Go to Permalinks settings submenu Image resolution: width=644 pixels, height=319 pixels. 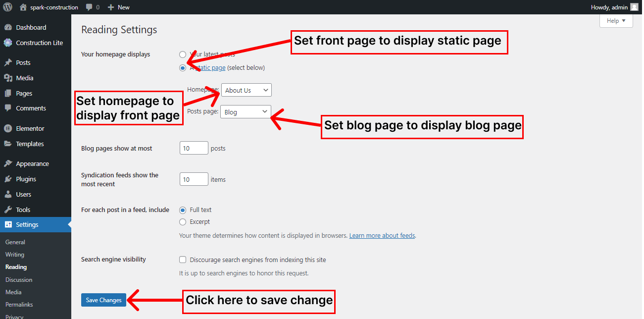click(19, 305)
